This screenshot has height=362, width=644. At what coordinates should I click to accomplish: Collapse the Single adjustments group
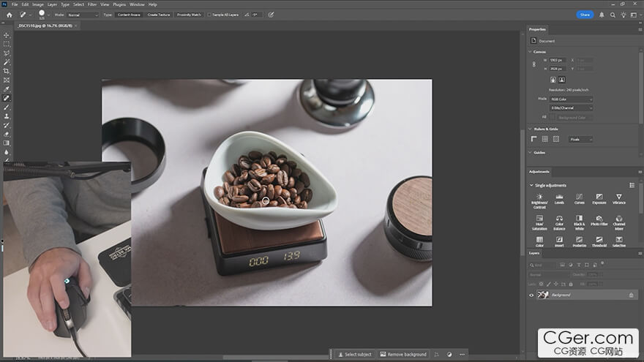click(x=531, y=186)
